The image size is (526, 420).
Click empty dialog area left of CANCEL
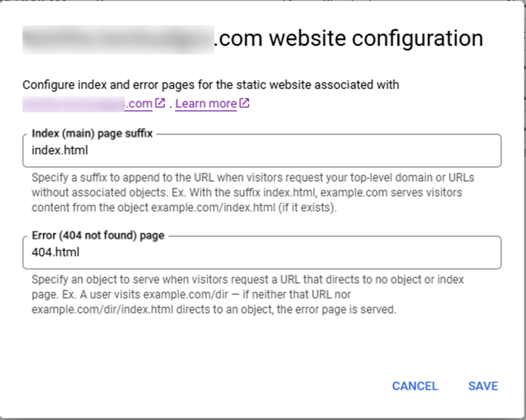(201, 386)
